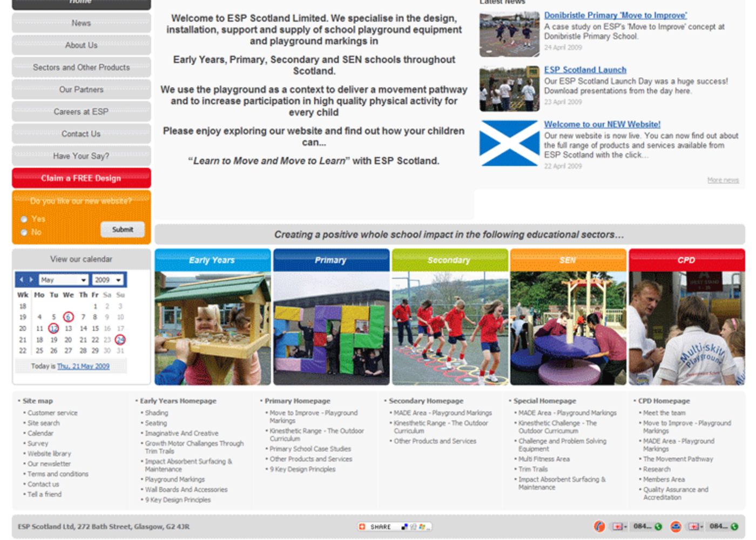Go to previous month in calendar
756x540 pixels.
(22, 280)
